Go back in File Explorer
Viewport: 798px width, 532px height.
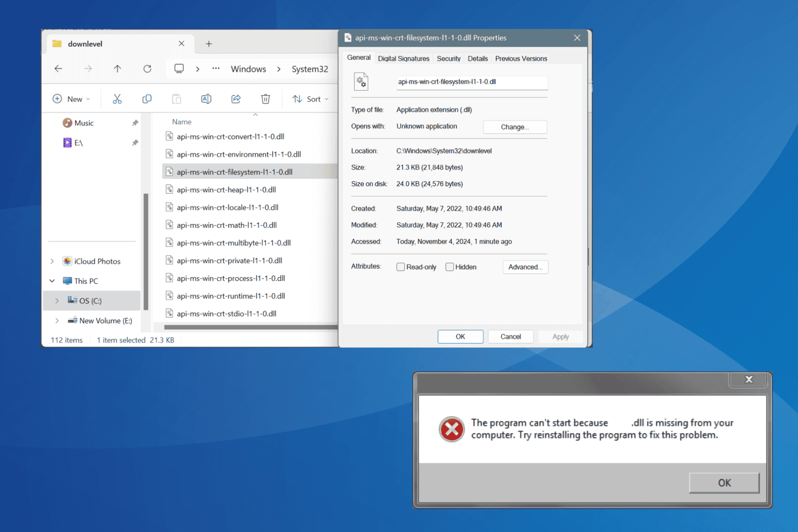[58, 69]
